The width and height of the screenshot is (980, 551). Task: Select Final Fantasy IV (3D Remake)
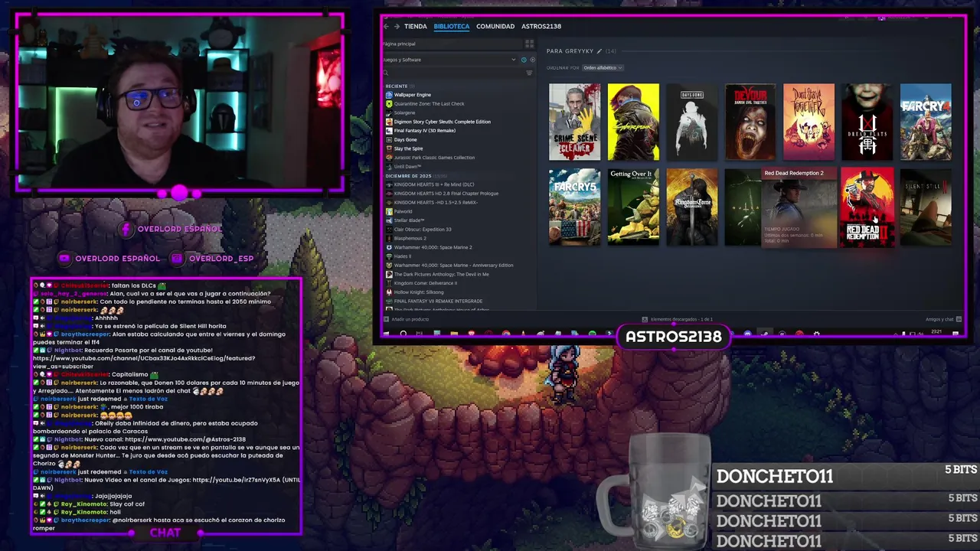click(424, 130)
